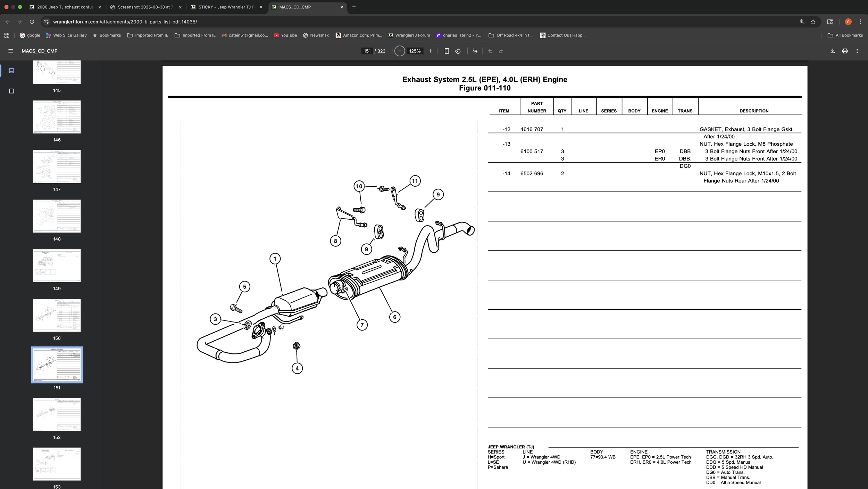Click the fit to page icon
The image size is (868, 489).
coord(447,51)
